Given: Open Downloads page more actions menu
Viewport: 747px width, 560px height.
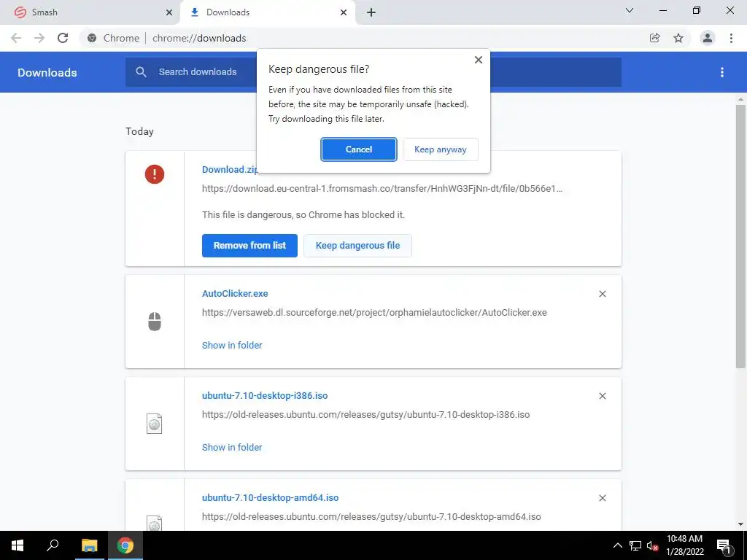Looking at the screenshot, I should coord(722,72).
